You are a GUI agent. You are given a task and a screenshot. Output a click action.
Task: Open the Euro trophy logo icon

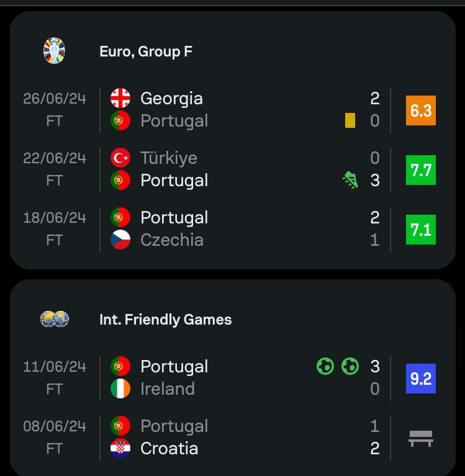coord(55,51)
